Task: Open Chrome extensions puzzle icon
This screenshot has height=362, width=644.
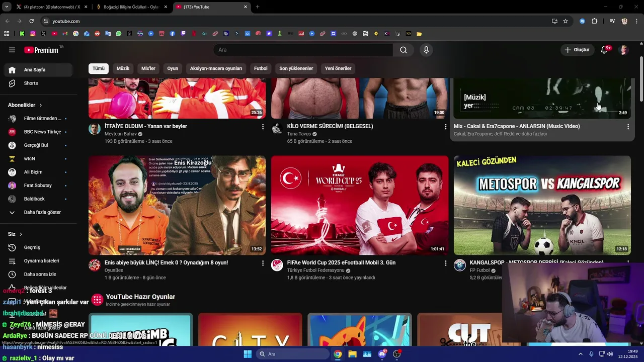Action: [595, 21]
